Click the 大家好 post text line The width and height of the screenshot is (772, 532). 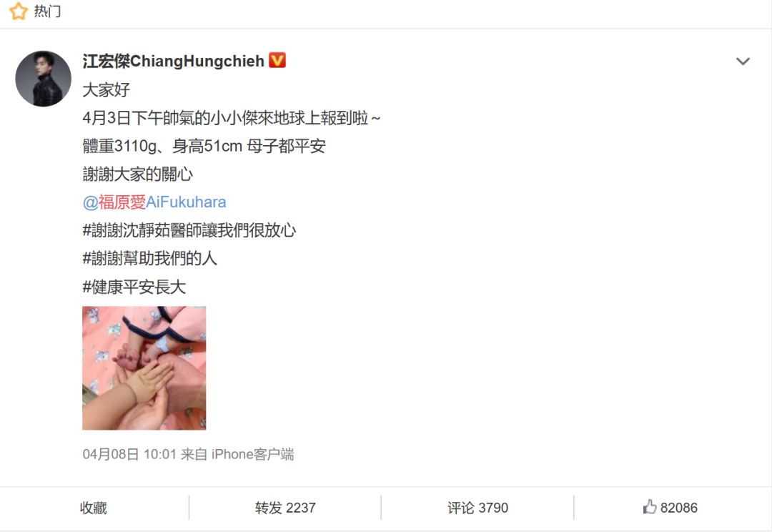click(x=106, y=89)
